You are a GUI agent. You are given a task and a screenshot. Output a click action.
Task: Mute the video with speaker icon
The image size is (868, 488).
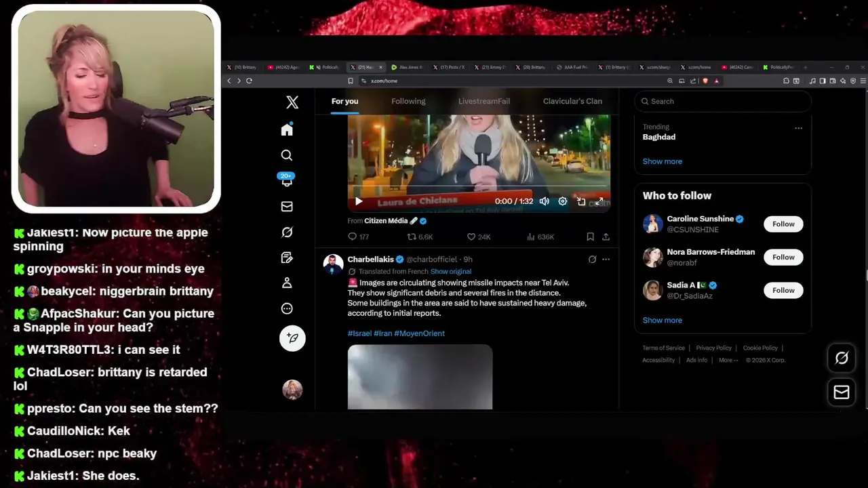[x=544, y=201]
